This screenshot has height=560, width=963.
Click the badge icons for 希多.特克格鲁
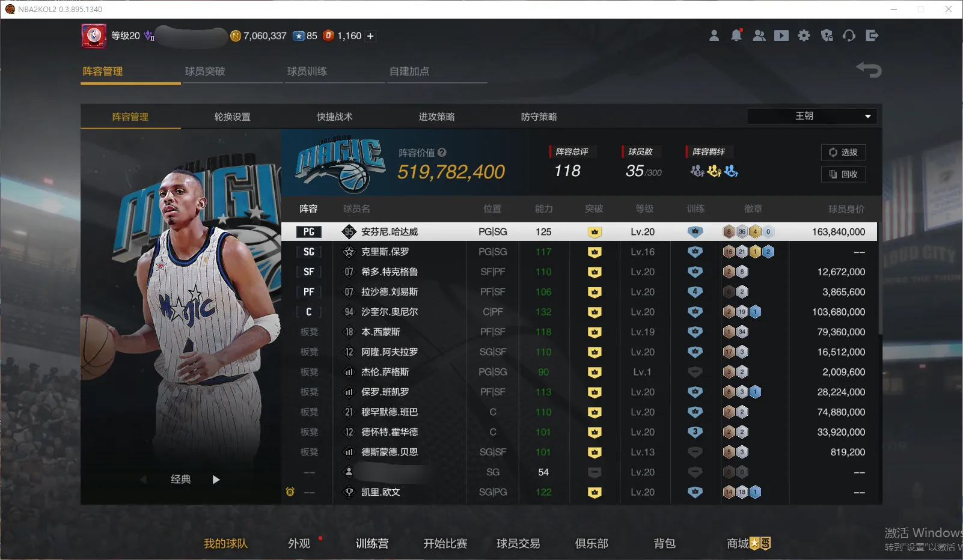click(735, 272)
